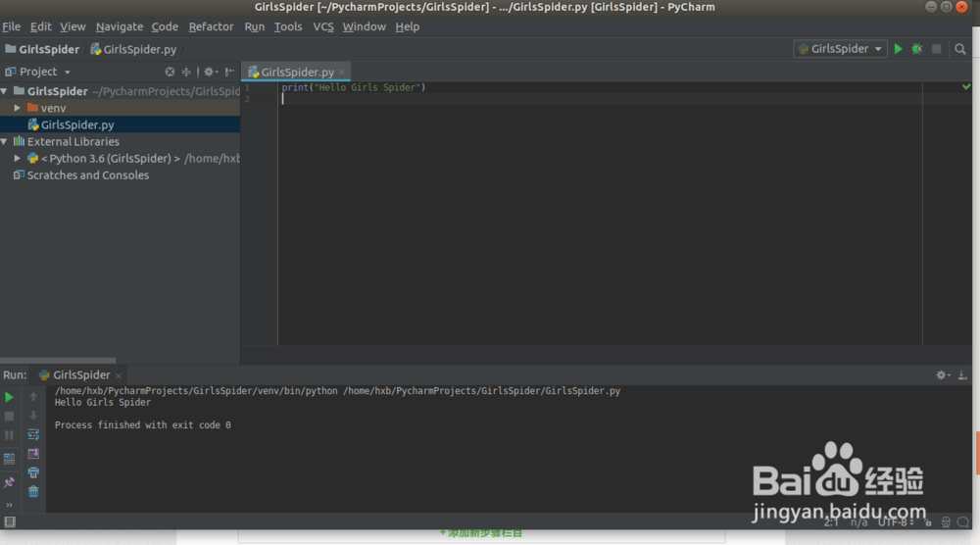Click the print statement on line 1
Image resolution: width=980 pixels, height=545 pixels.
coord(353,87)
